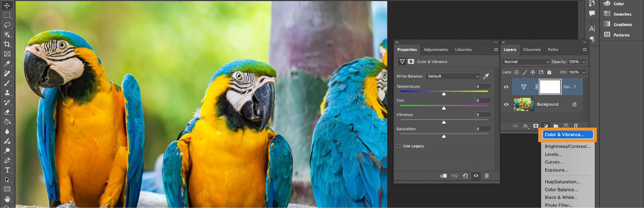Create a new layer in Layers panel
Screen dimensions: 644x208
[x=566, y=125]
